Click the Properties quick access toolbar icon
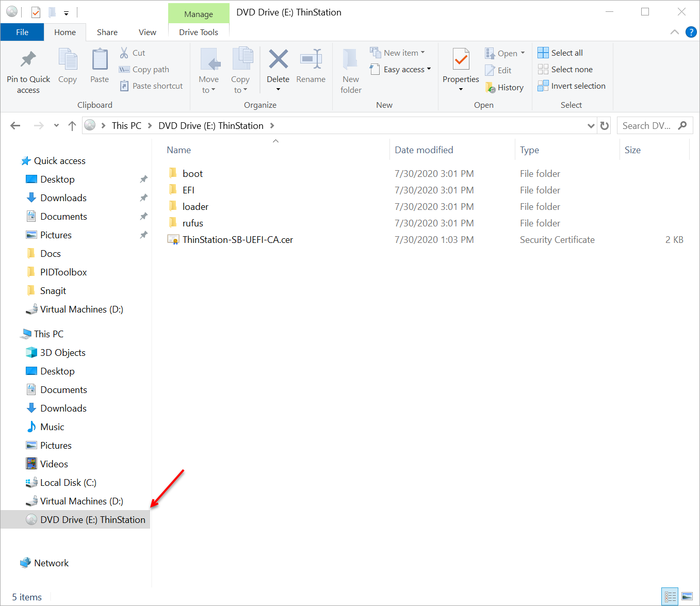Viewport: 700px width, 606px height. click(36, 12)
